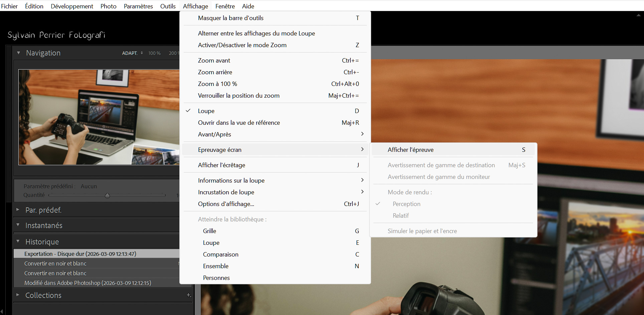Screen dimensions: 644x315
Task: Collapse the Historique panel
Action: 18,241
